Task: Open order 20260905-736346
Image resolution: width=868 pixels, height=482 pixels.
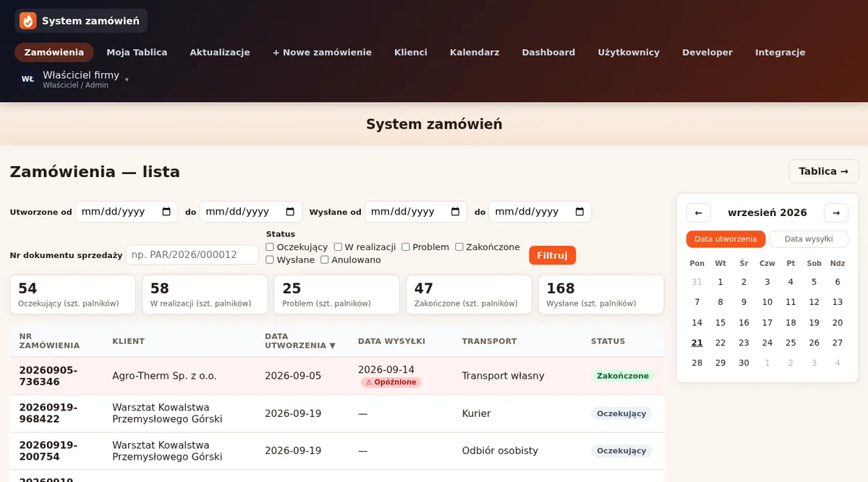Action: coord(50,376)
